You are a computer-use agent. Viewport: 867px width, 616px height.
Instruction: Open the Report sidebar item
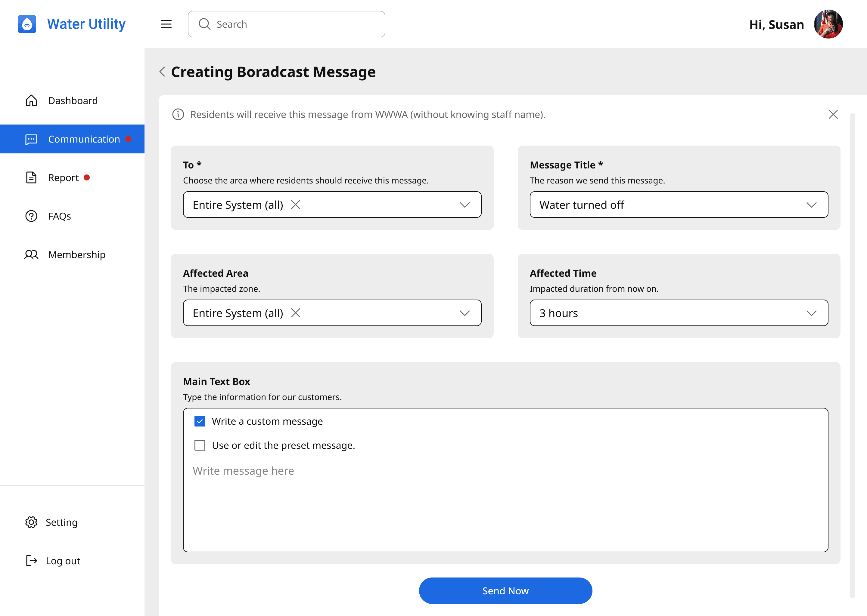63,177
